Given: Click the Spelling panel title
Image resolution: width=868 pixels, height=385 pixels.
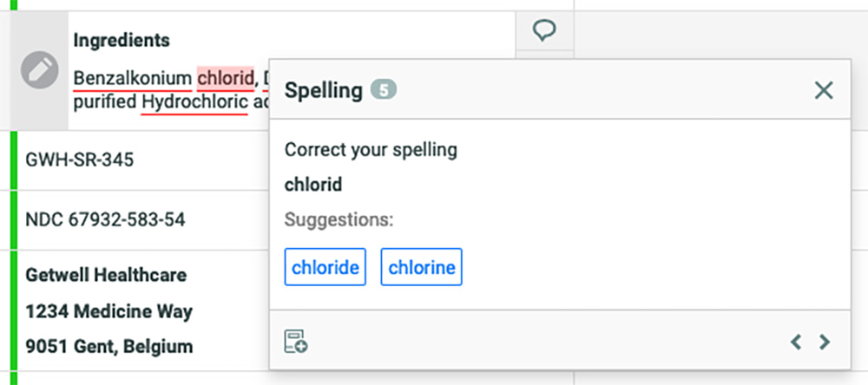Looking at the screenshot, I should 323,90.
